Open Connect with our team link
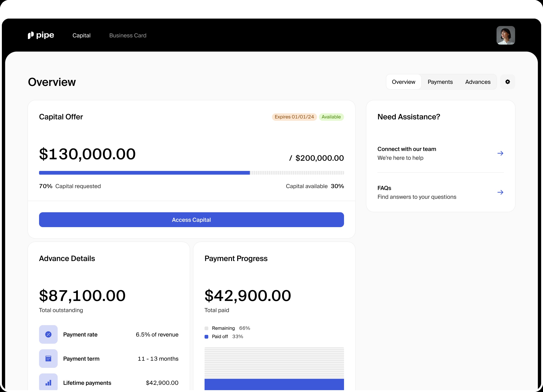Viewport: 543px width, 392px height. click(x=440, y=153)
